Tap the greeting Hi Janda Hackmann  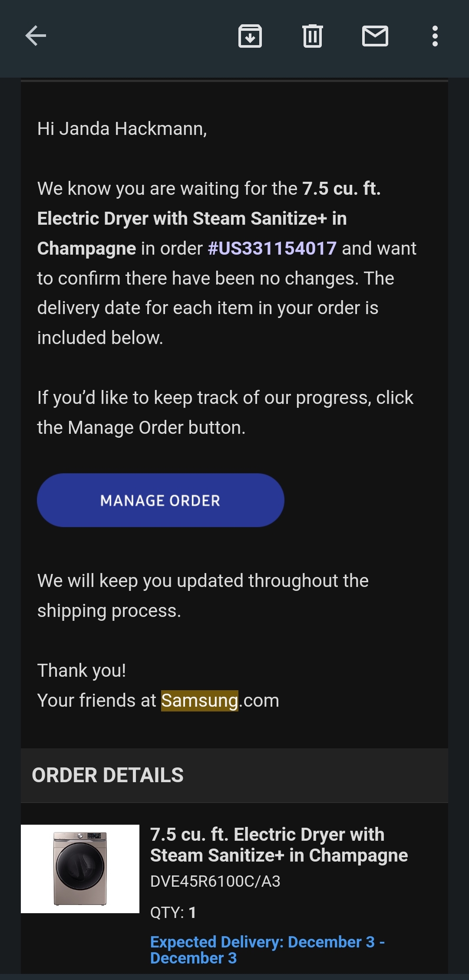(122, 129)
